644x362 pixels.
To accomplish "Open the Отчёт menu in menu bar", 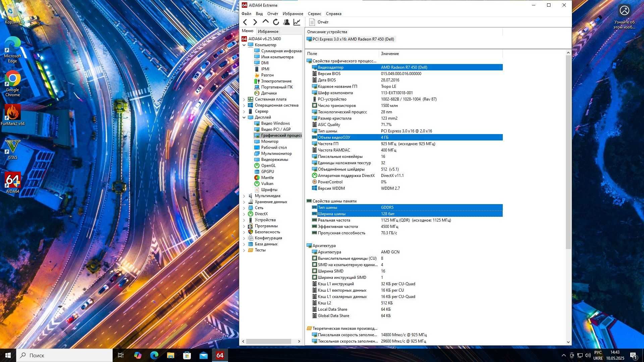I will 273,14.
